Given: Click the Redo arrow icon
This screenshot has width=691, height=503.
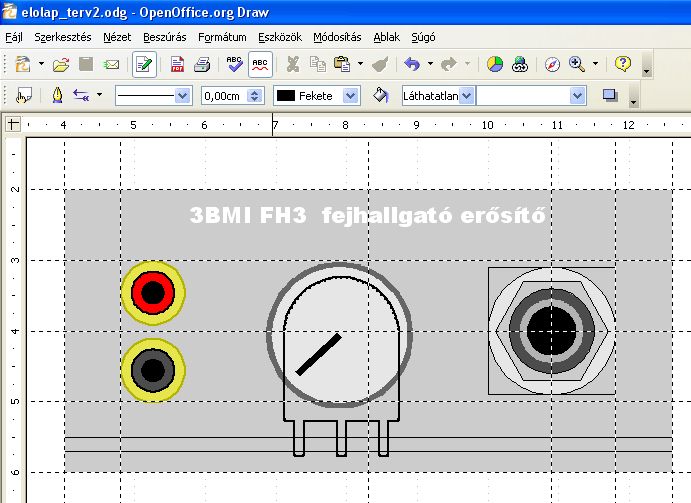Looking at the screenshot, I should click(449, 64).
